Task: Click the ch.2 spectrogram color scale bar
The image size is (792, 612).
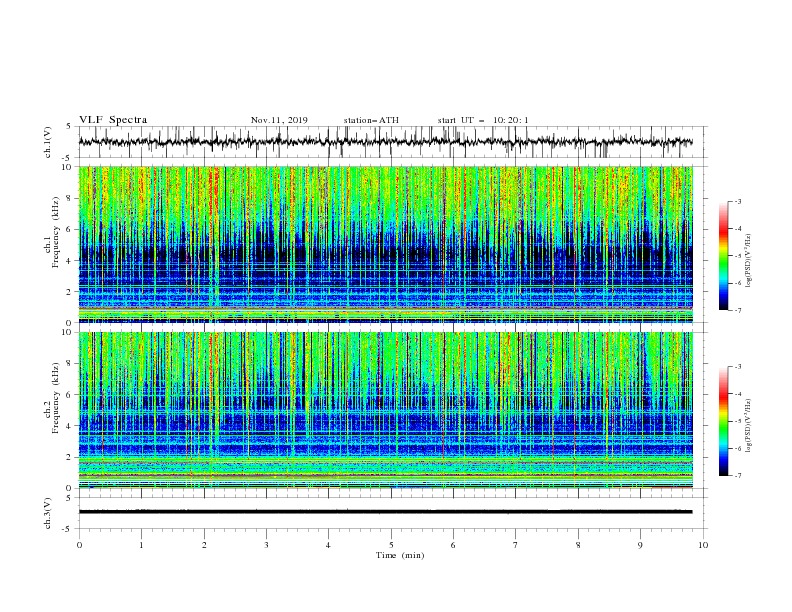Action: pyautogui.click(x=723, y=421)
